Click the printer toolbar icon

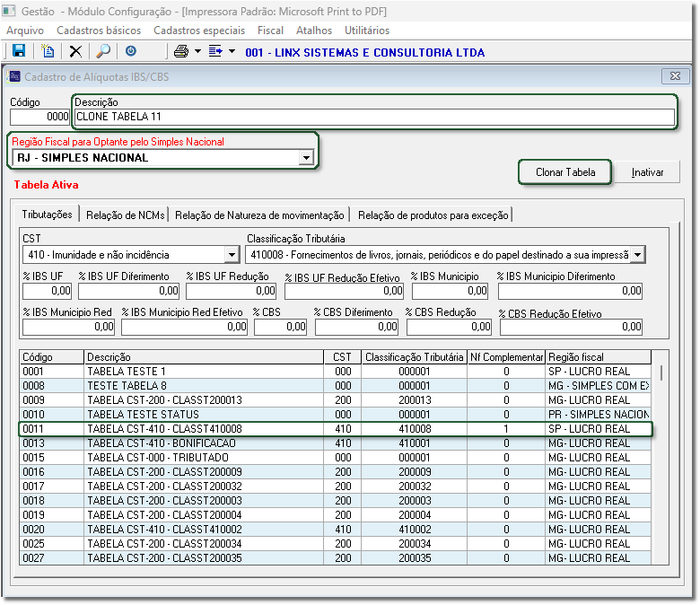click(180, 52)
